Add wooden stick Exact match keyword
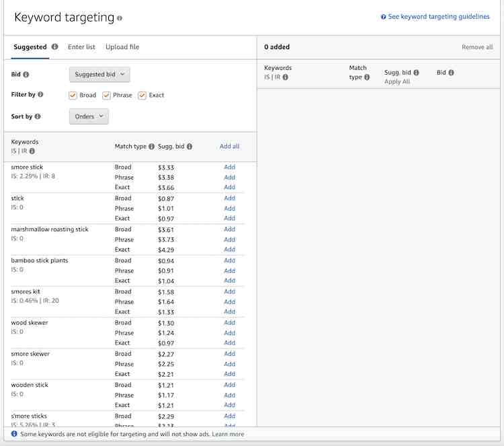 [x=230, y=405]
